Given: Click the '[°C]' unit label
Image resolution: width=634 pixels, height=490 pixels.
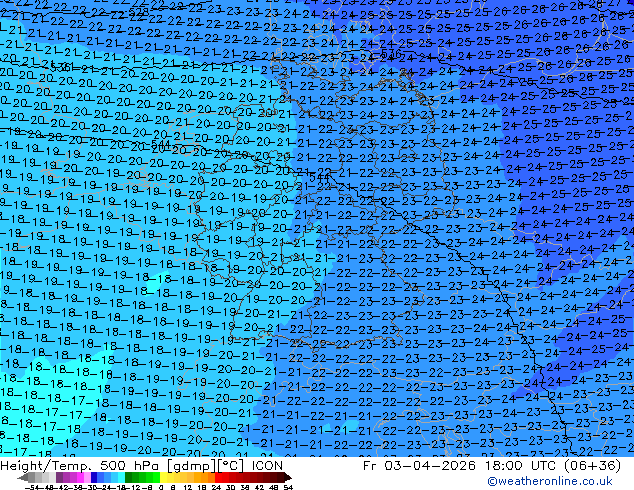Looking at the screenshot, I should [x=231, y=466].
